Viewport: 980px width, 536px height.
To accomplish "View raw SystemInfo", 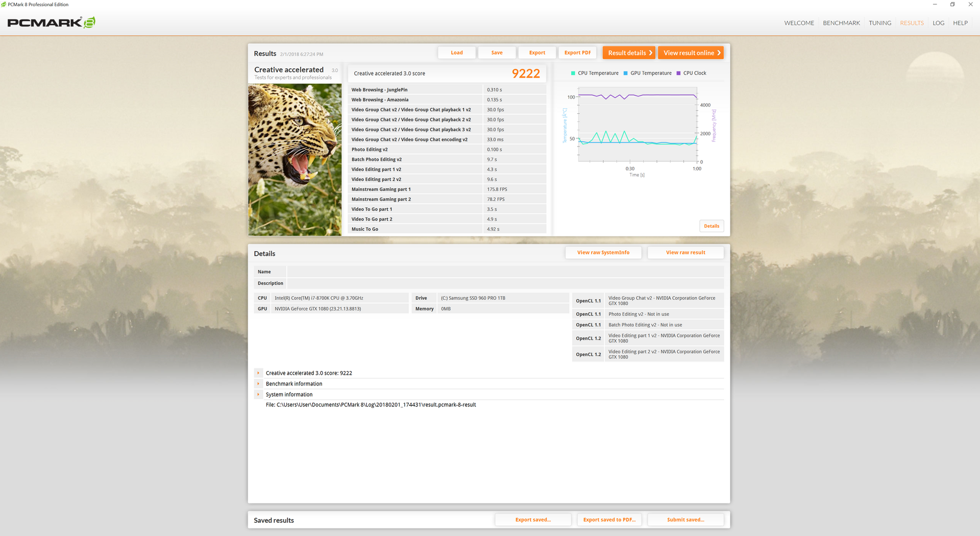I will tap(603, 253).
